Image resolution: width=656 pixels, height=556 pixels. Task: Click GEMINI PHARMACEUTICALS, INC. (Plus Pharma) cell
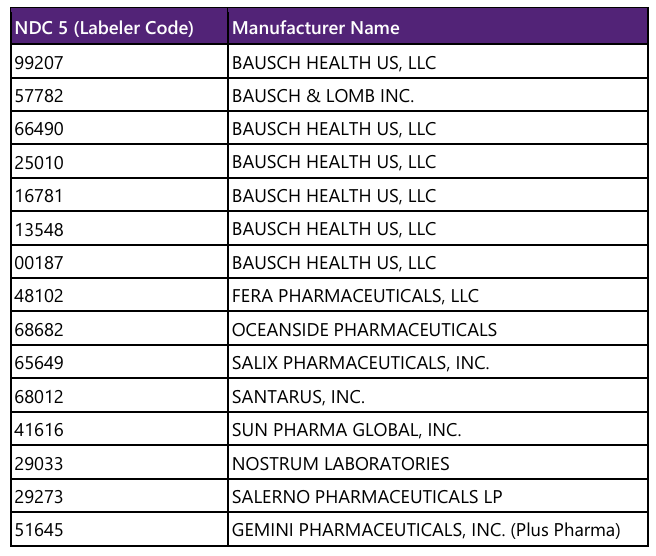point(426,530)
